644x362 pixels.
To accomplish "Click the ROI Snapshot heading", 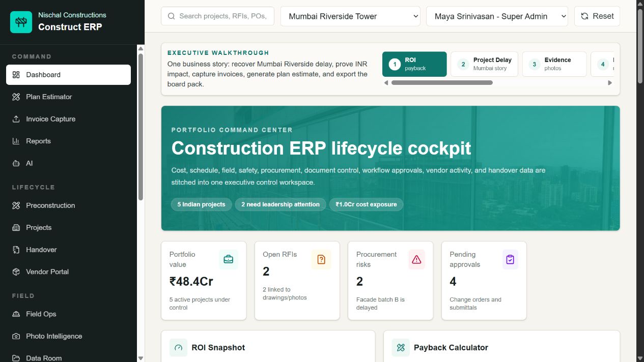I will [218, 348].
